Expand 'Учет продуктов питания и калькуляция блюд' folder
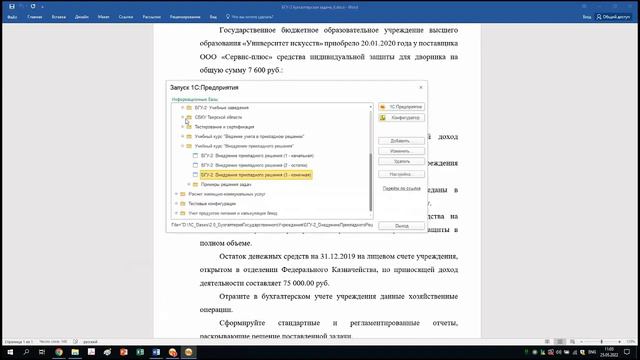640x360 pixels. 176,213
